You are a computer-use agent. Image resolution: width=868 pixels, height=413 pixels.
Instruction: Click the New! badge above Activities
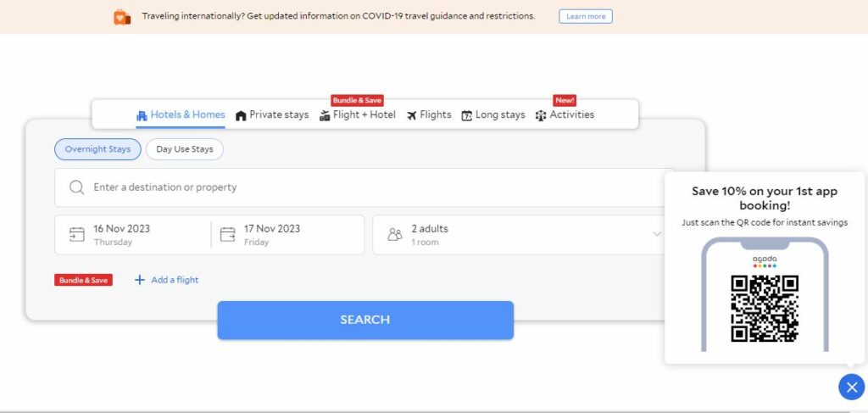click(x=565, y=101)
